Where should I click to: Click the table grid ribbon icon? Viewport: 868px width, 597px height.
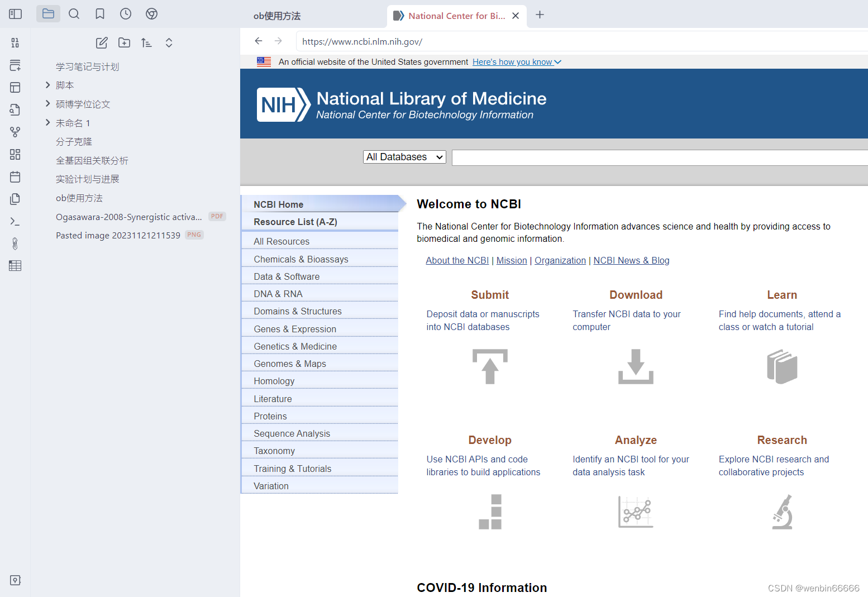(x=15, y=266)
